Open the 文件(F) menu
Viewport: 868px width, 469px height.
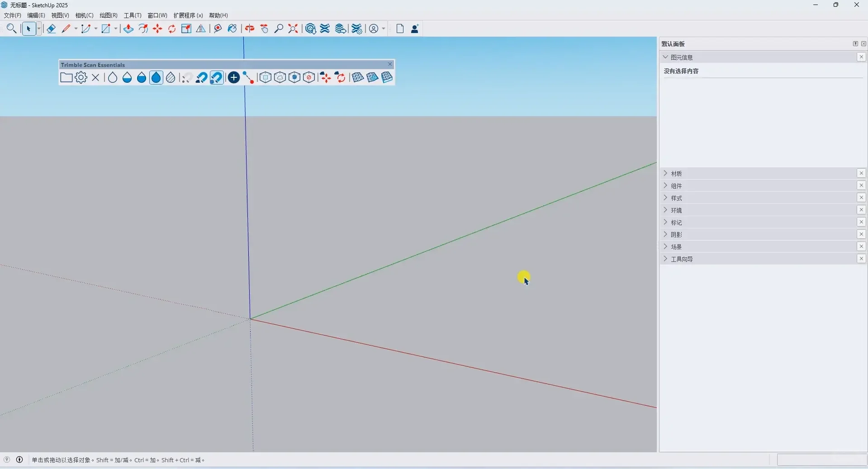12,15
